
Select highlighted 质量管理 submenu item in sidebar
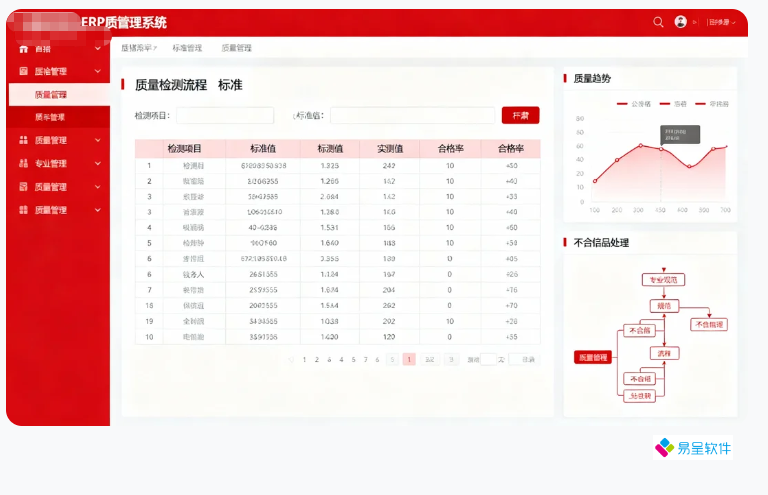(x=59, y=94)
